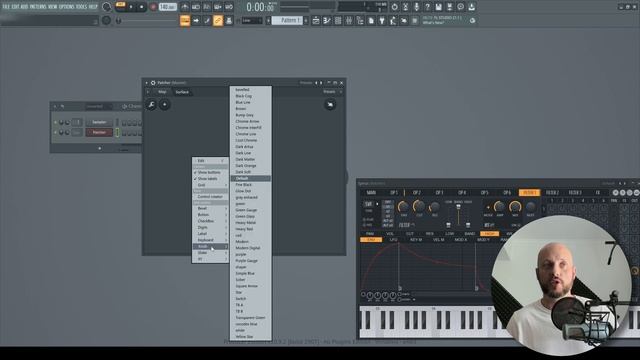Open the Playlist view icon

[316, 21]
